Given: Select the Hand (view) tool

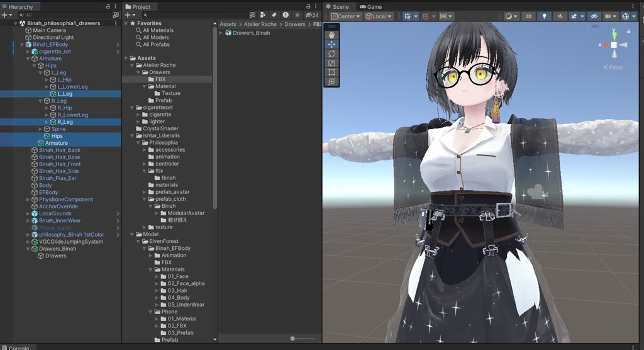Looking at the screenshot, I should pos(331,35).
